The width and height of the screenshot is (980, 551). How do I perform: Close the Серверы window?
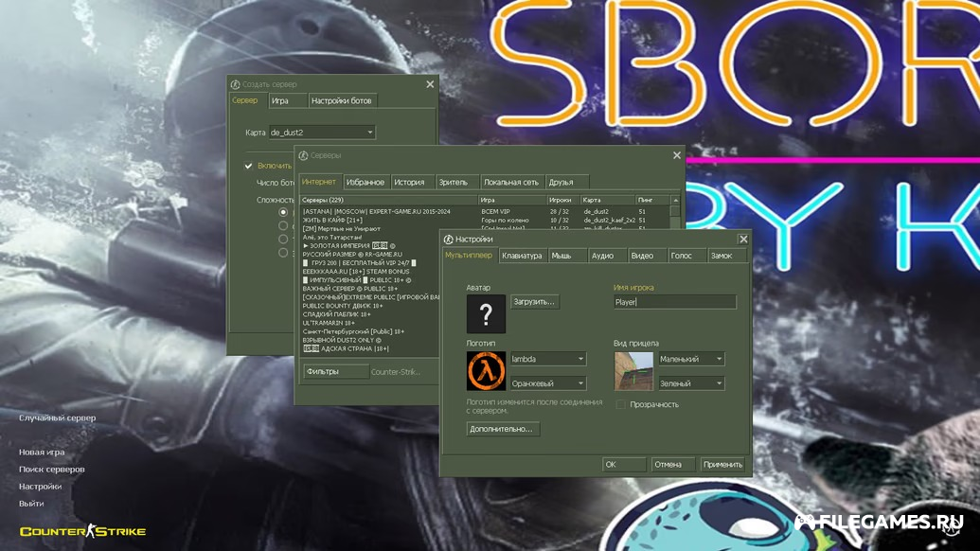click(x=677, y=155)
